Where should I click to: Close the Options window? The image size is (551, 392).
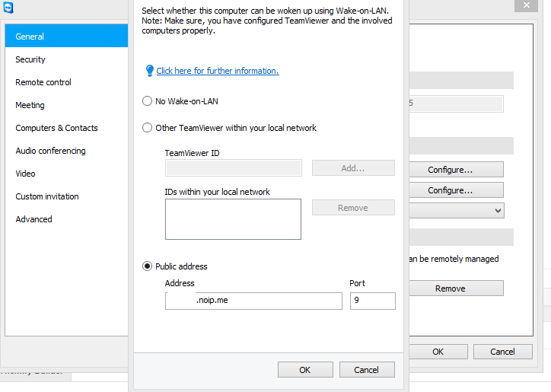(x=526, y=5)
